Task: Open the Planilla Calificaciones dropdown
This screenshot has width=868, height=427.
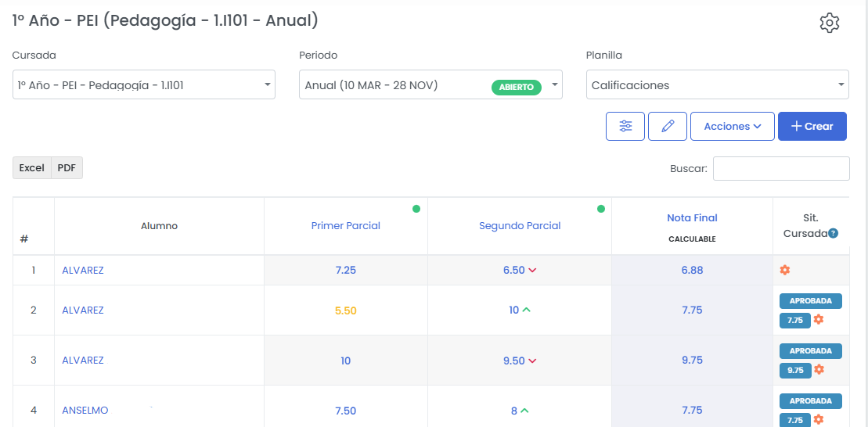Action: (x=717, y=85)
